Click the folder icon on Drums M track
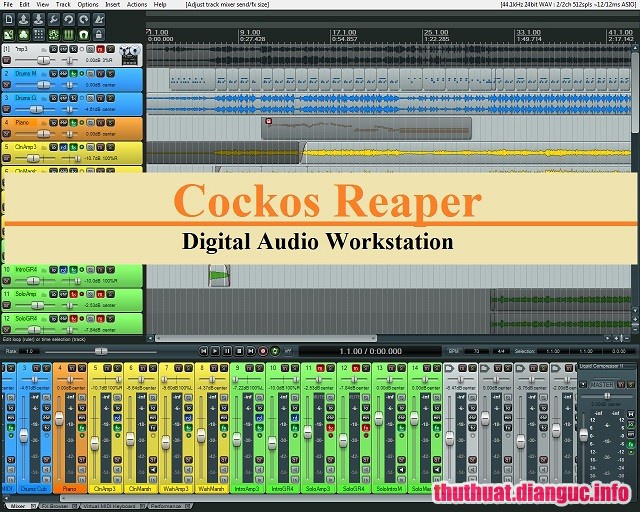The height and width of the screenshot is (512, 640). [x=44, y=74]
